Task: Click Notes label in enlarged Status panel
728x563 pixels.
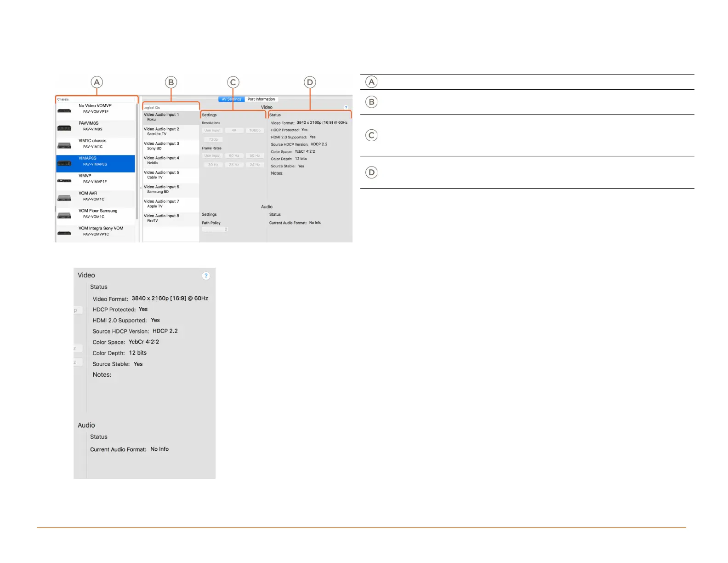Action: 102,375
